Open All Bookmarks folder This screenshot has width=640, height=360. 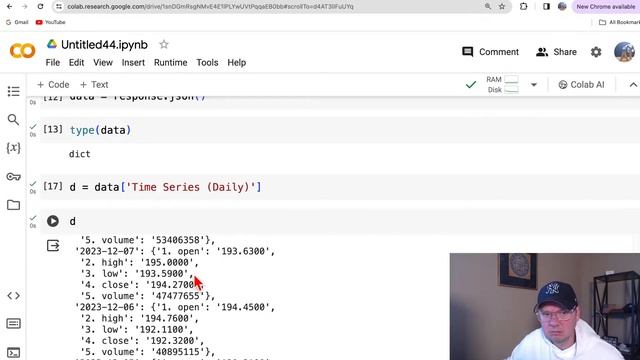click(619, 22)
